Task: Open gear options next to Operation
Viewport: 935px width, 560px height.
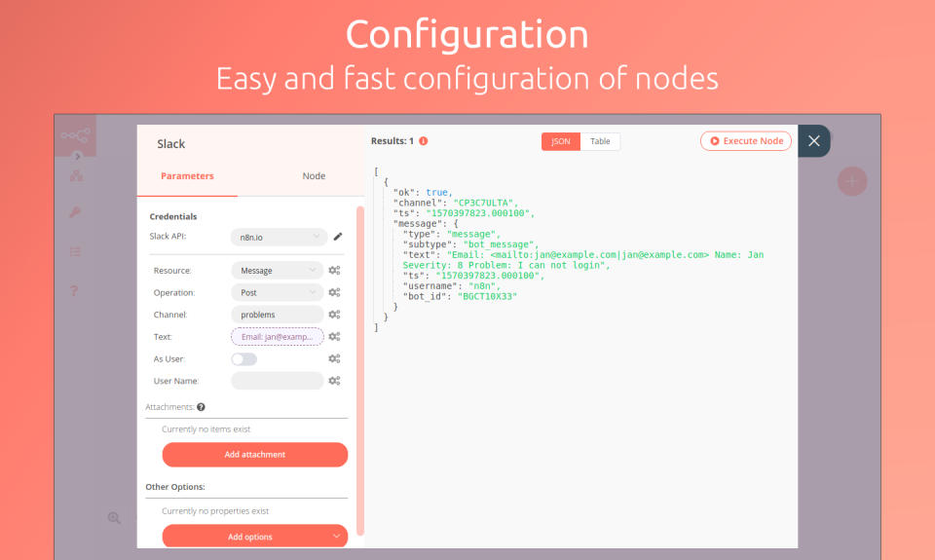Action: (334, 292)
